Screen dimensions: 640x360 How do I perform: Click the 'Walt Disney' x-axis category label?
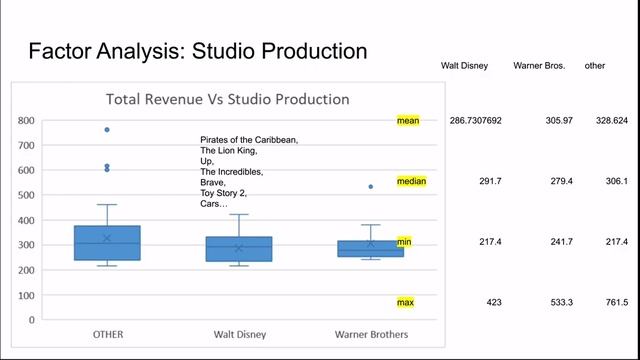[240, 334]
